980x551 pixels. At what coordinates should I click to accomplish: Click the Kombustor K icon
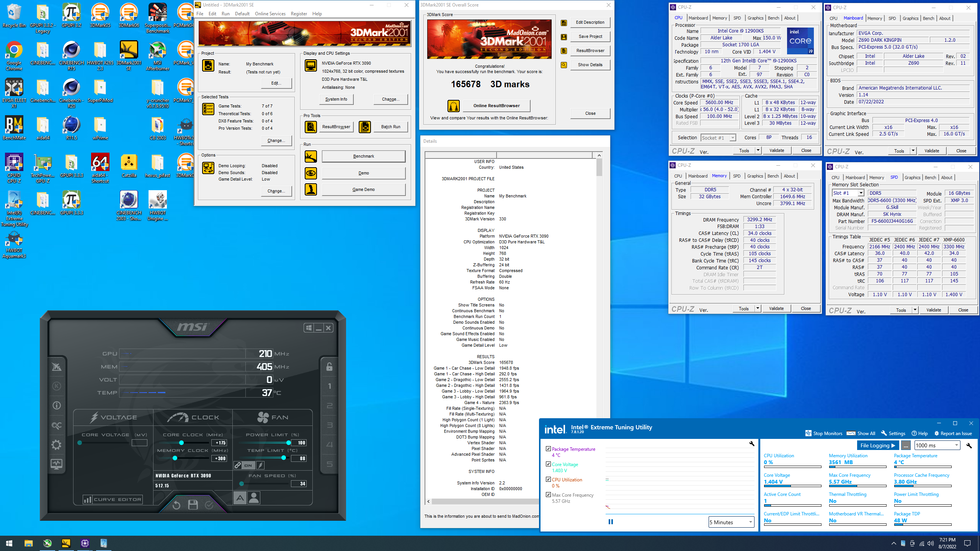56,386
